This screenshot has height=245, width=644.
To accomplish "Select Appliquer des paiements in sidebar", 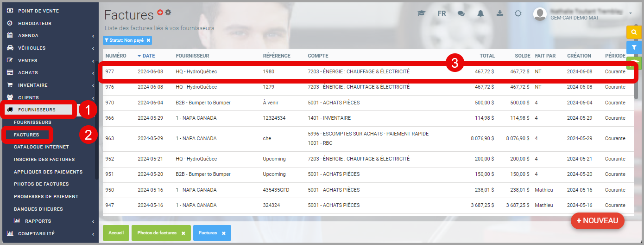I will point(48,172).
